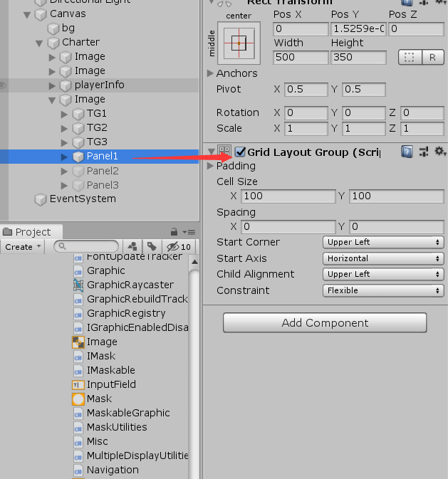
Task: Open the Child Alignment dropdown
Action: [x=383, y=274]
